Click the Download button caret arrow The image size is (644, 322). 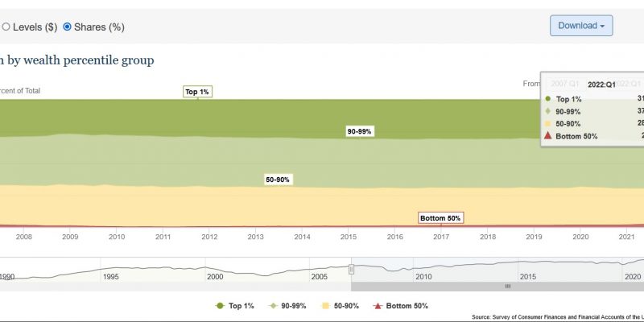pyautogui.click(x=602, y=27)
